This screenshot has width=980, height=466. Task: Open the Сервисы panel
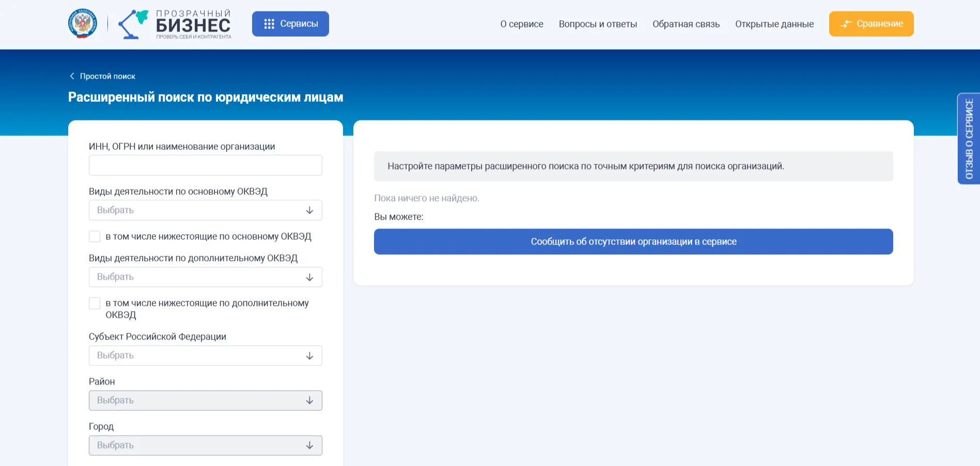click(x=290, y=23)
